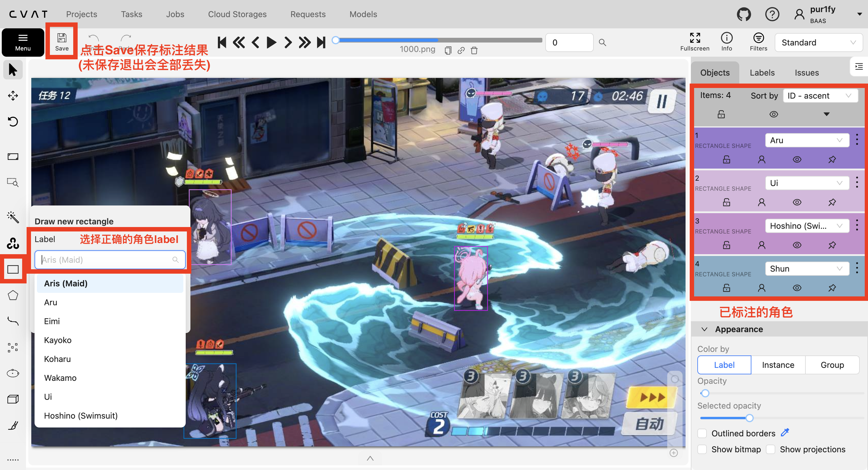Color objects by Instance
The height and width of the screenshot is (470, 868).
(x=778, y=365)
